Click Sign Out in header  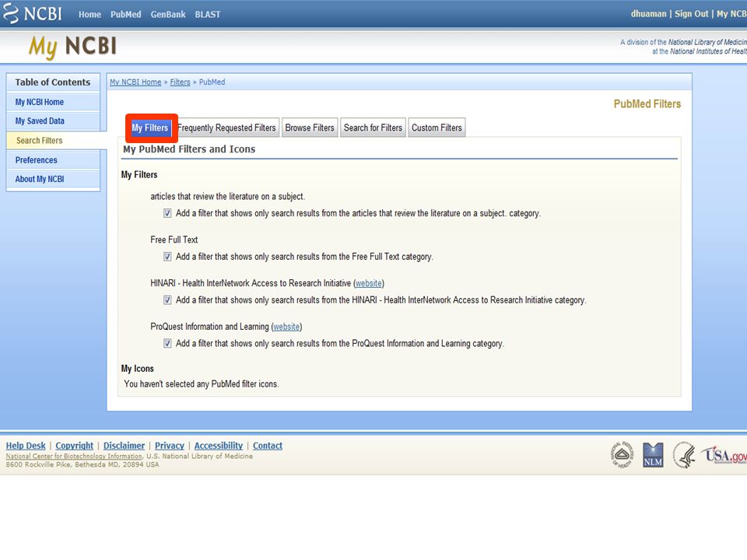[x=691, y=14]
